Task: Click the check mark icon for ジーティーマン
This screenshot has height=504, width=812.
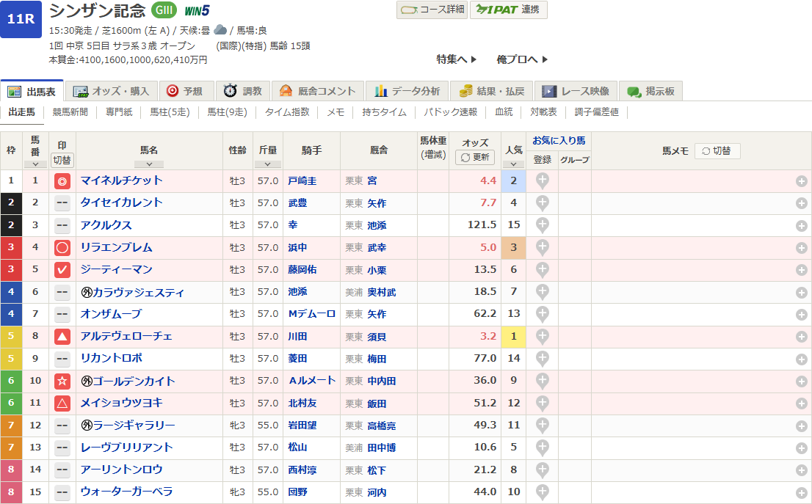Action: tap(62, 270)
